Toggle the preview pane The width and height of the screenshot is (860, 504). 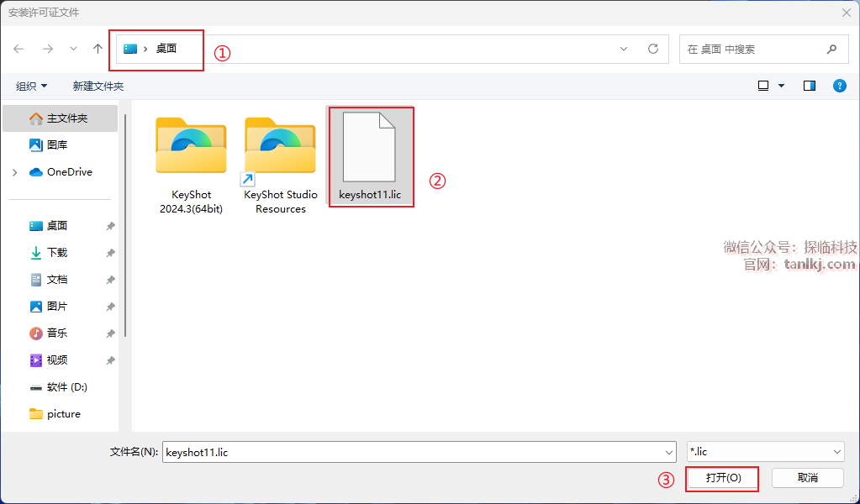tap(809, 86)
